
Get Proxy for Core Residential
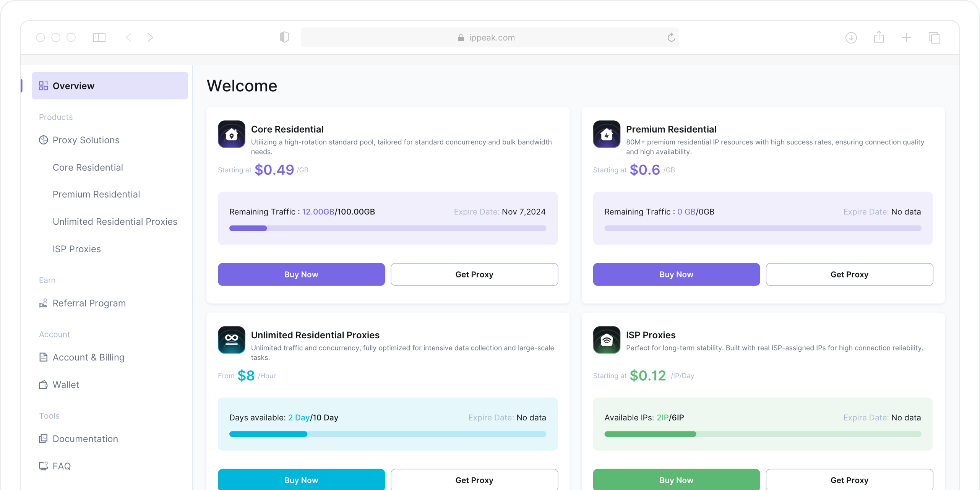(474, 274)
